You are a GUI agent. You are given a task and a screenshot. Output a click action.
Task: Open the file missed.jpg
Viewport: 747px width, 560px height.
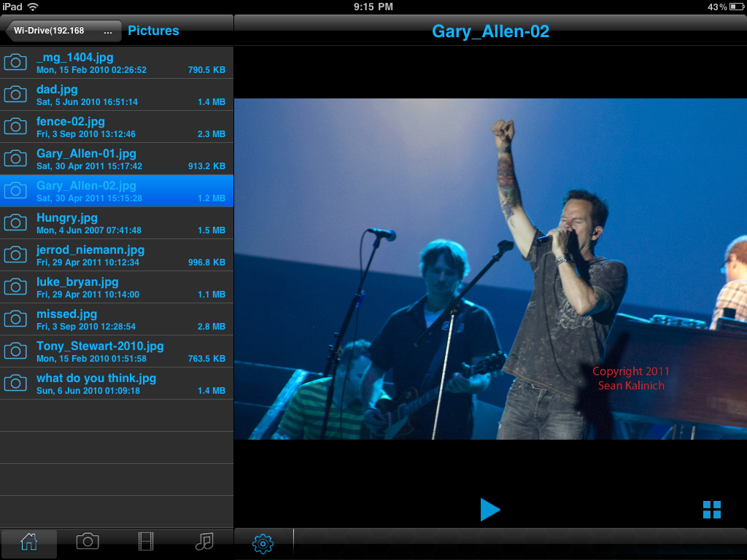pos(117,319)
